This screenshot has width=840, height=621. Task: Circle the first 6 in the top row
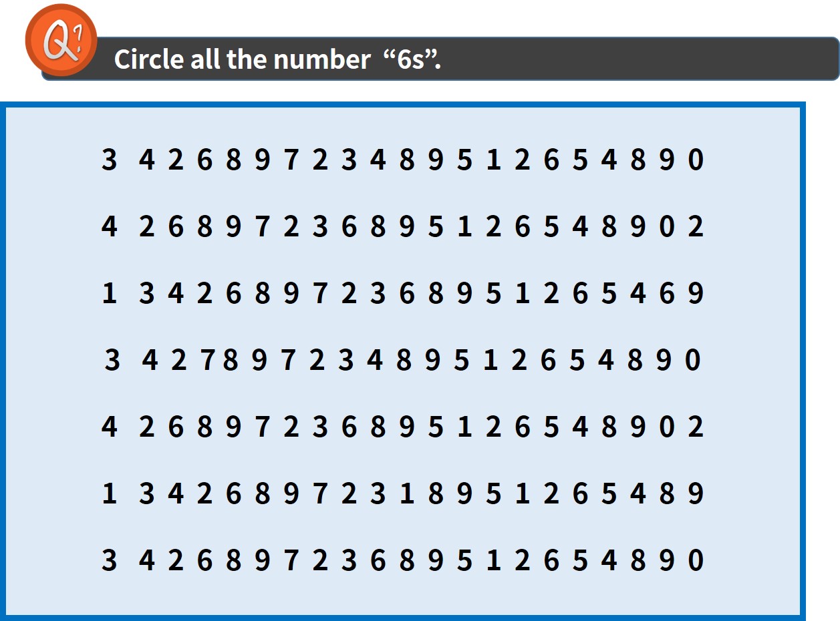[x=204, y=160]
